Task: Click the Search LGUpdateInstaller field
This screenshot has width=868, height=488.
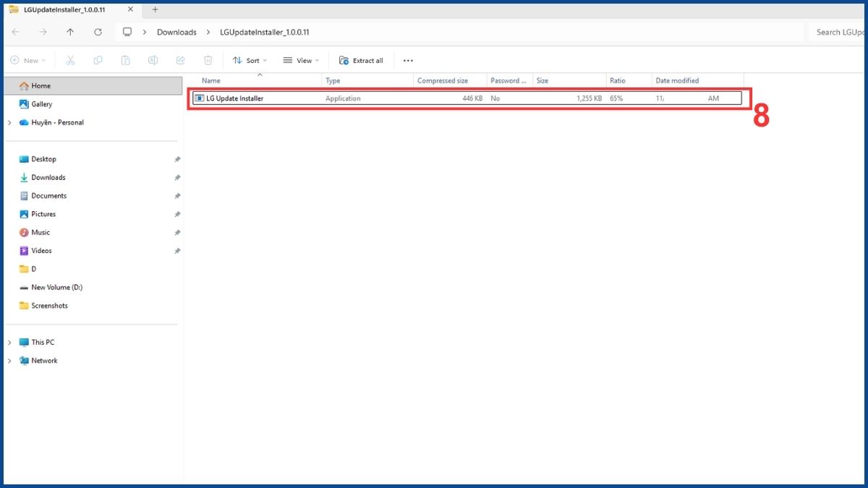Action: pos(835,32)
